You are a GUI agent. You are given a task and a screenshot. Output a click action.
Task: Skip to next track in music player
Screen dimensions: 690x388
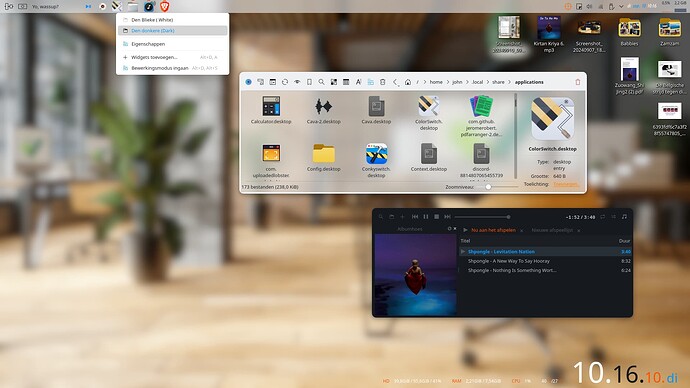[447, 217]
